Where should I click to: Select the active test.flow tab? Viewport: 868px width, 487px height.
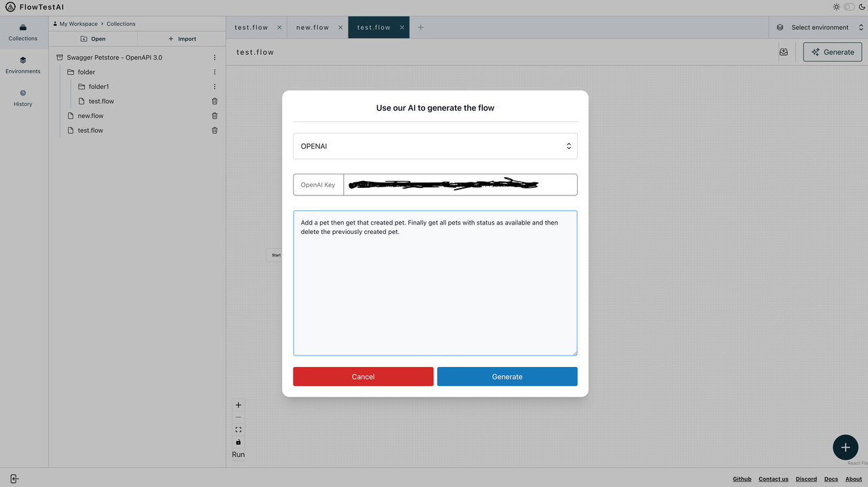[374, 28]
